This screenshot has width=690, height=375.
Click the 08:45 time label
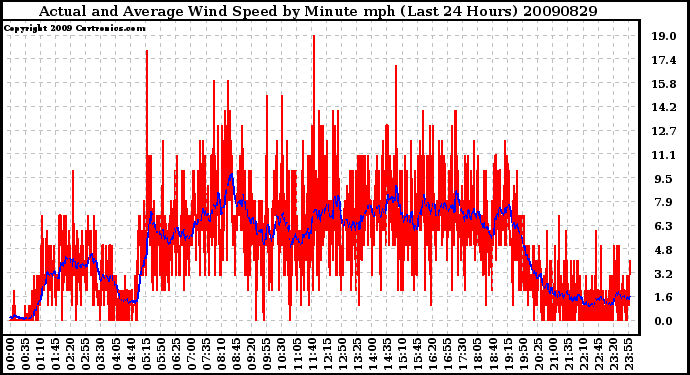tap(237, 355)
